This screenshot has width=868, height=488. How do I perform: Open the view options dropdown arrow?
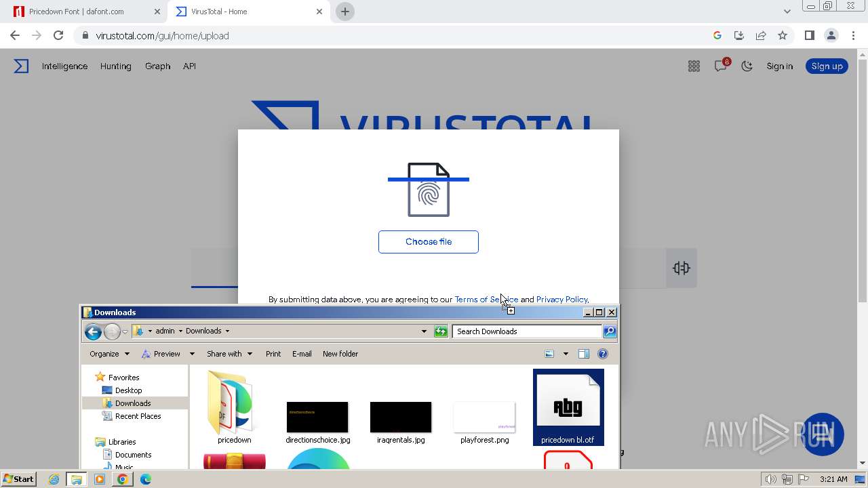point(566,354)
